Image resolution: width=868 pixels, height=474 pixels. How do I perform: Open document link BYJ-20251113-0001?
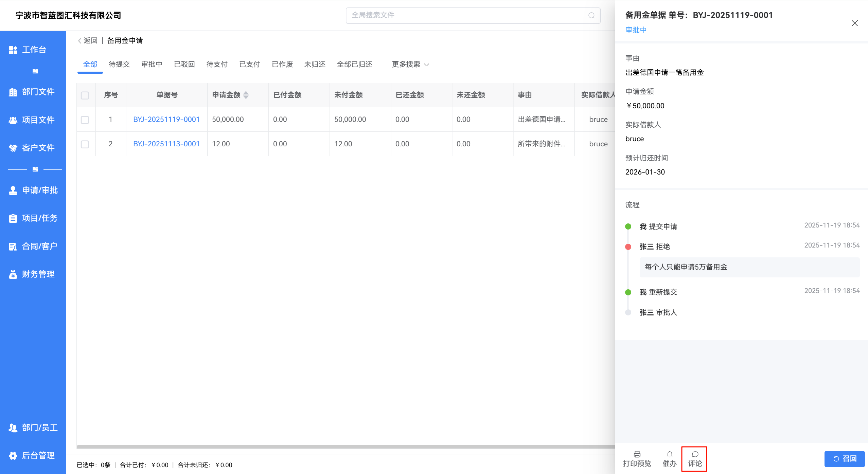point(166,144)
